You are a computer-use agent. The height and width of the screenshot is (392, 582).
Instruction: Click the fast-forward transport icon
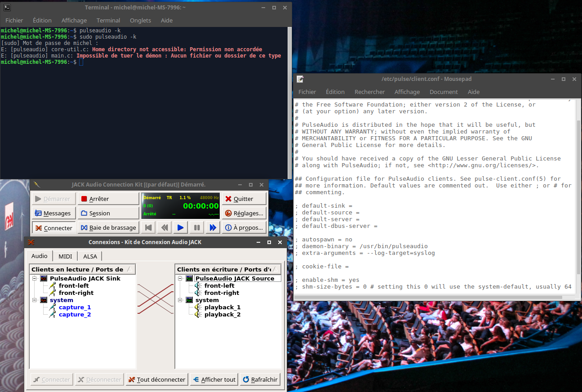(212, 228)
